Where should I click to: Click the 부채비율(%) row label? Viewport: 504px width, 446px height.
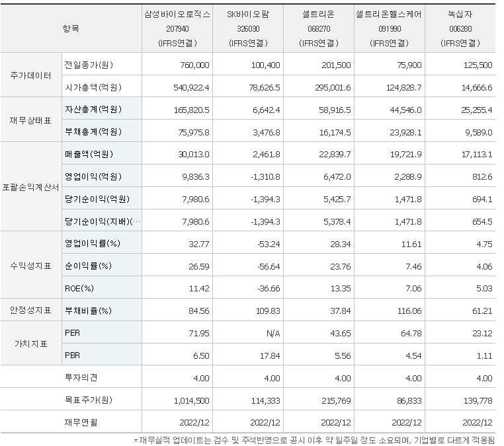(88, 311)
